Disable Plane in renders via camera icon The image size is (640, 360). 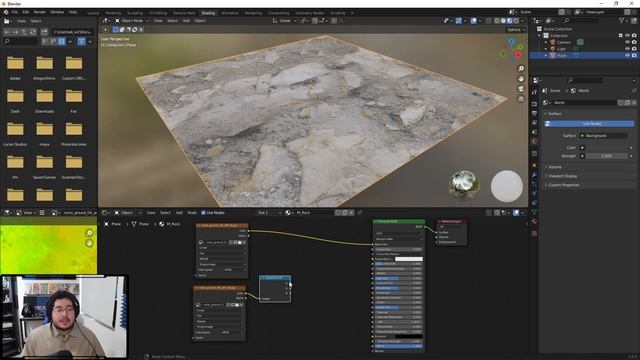click(634, 55)
